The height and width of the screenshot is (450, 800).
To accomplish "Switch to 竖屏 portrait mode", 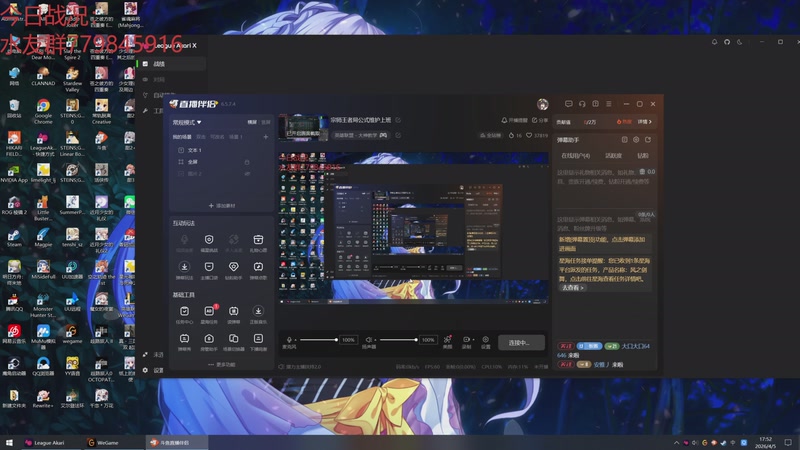I will pyautogui.click(x=265, y=122).
